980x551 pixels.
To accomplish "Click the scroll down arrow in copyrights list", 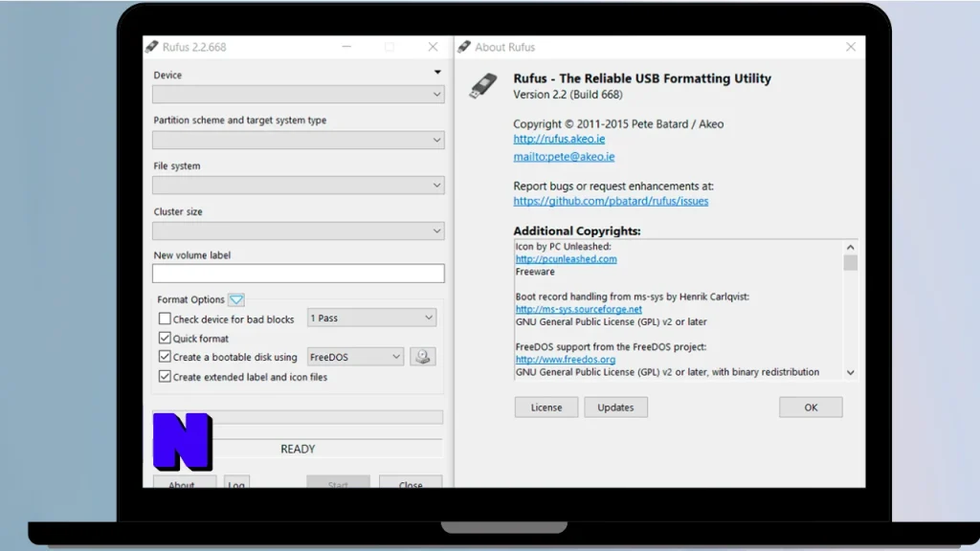I will [x=850, y=372].
